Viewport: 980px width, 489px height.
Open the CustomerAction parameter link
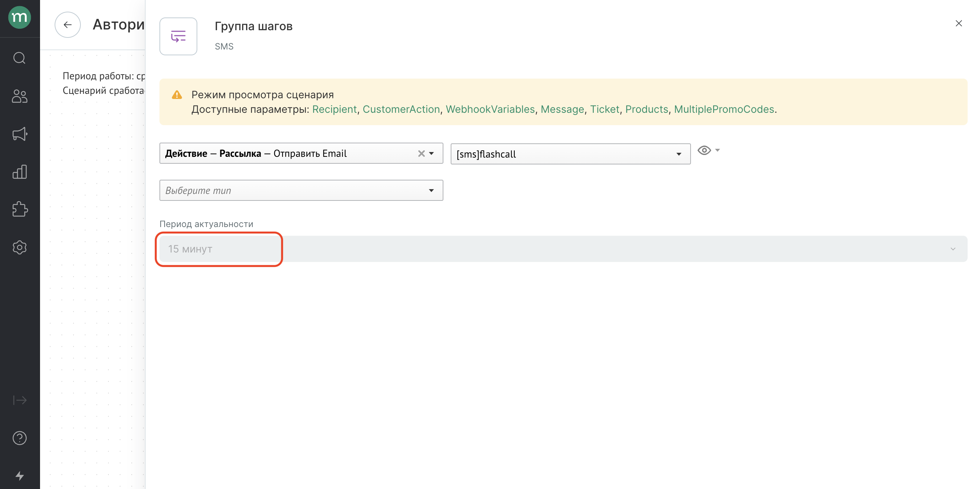coord(401,110)
